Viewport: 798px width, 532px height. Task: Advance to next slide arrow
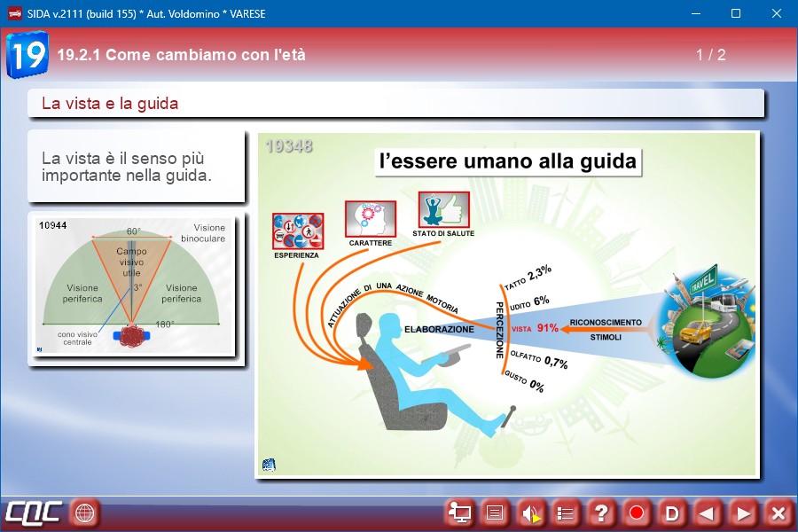pyautogui.click(x=743, y=512)
